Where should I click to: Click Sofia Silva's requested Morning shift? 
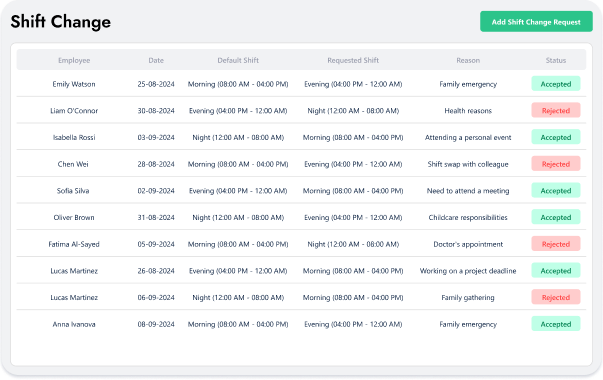pos(353,191)
